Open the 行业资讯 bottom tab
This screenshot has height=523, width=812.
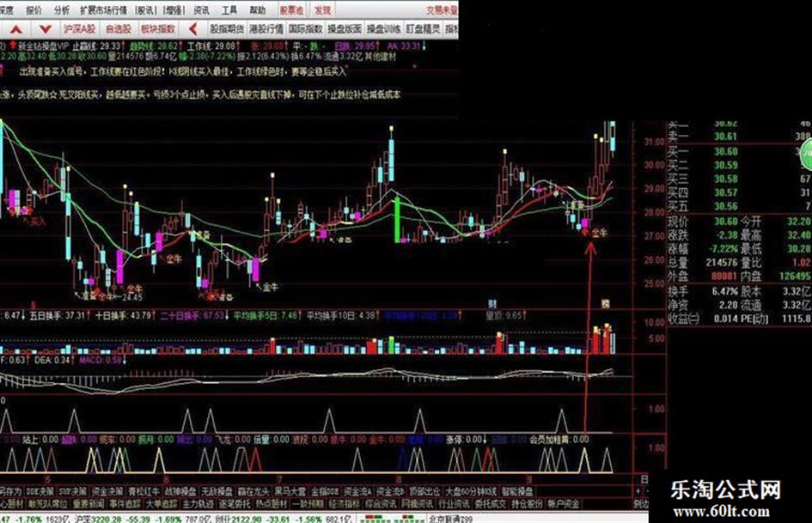(455, 503)
